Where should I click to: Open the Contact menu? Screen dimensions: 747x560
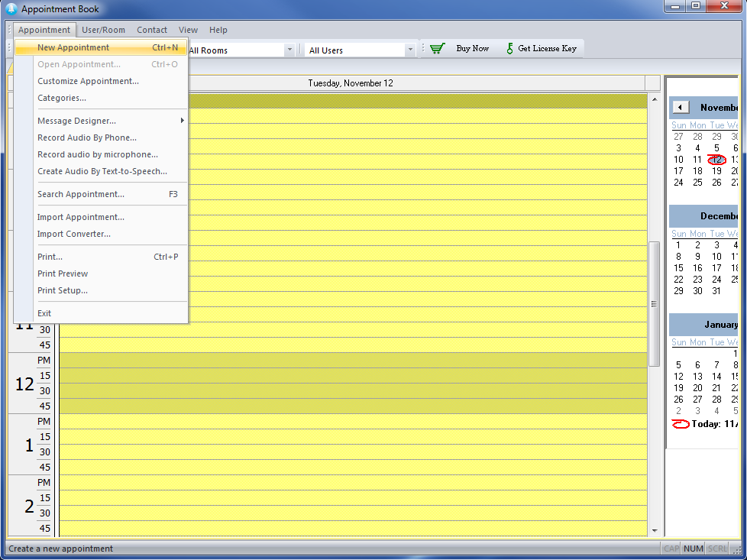click(x=152, y=30)
